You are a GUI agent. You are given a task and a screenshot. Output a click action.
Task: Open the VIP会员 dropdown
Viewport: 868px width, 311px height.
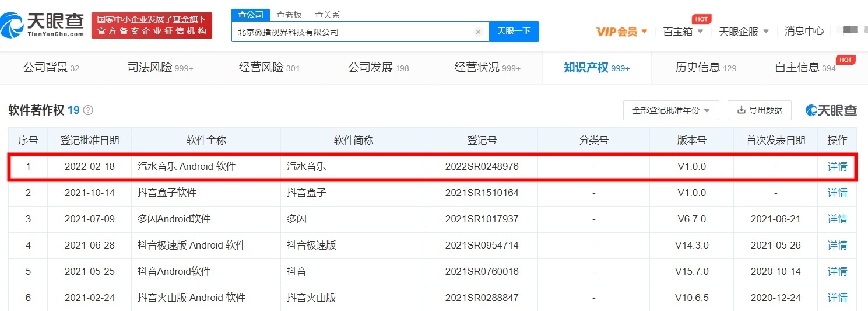click(x=621, y=32)
